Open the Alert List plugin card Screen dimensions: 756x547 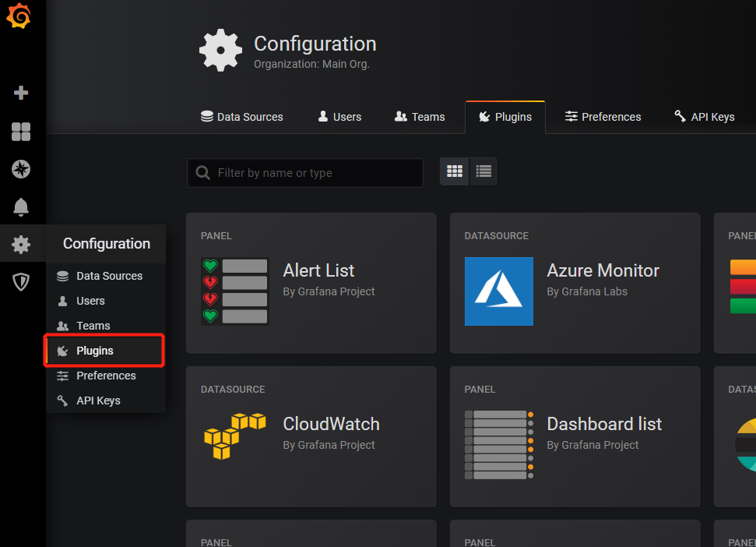[x=311, y=283]
